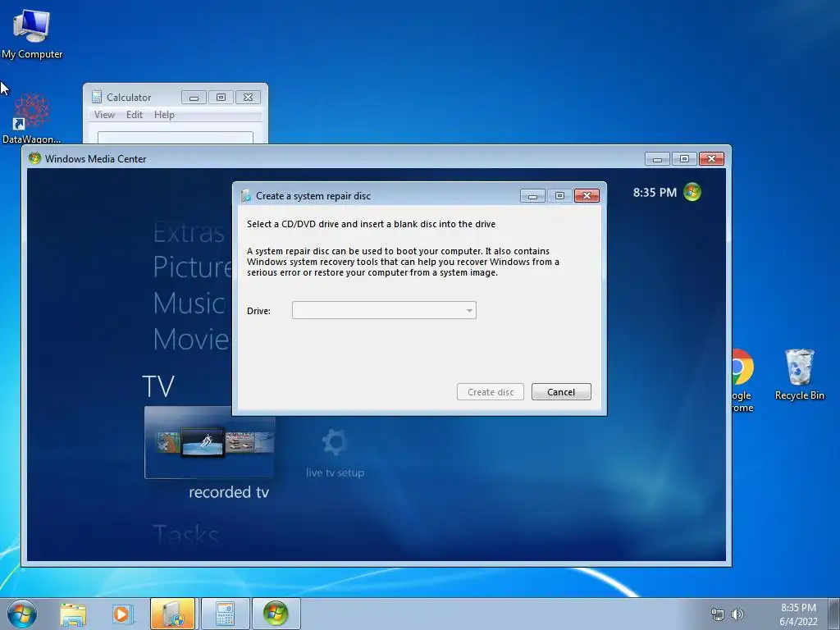840x630 pixels.
Task: Open live tv setup in Media Center
Action: pos(335,453)
